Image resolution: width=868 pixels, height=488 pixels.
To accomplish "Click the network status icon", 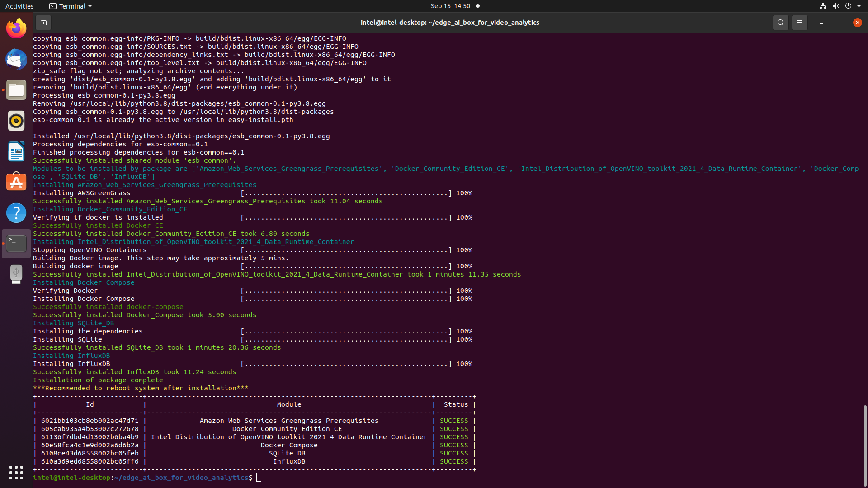I will coord(823,6).
